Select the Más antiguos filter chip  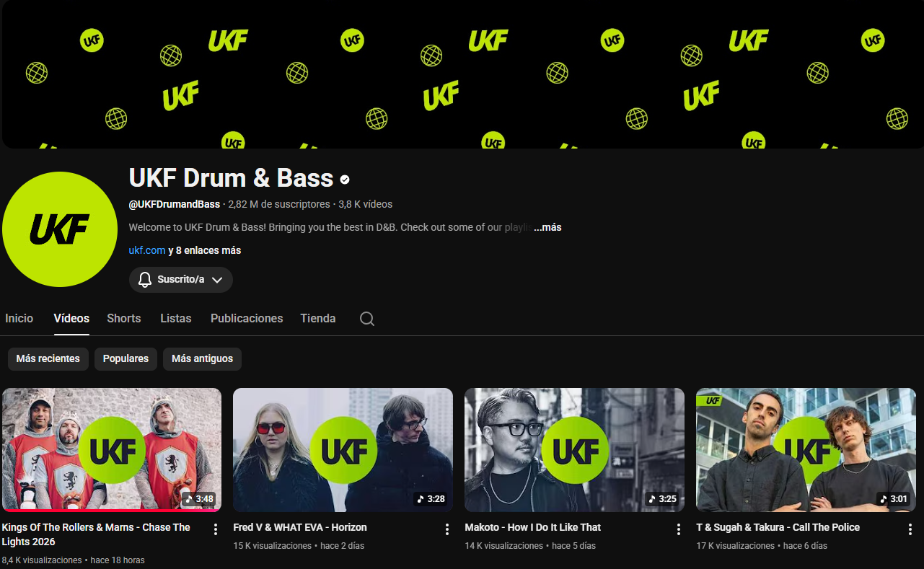pyautogui.click(x=202, y=358)
